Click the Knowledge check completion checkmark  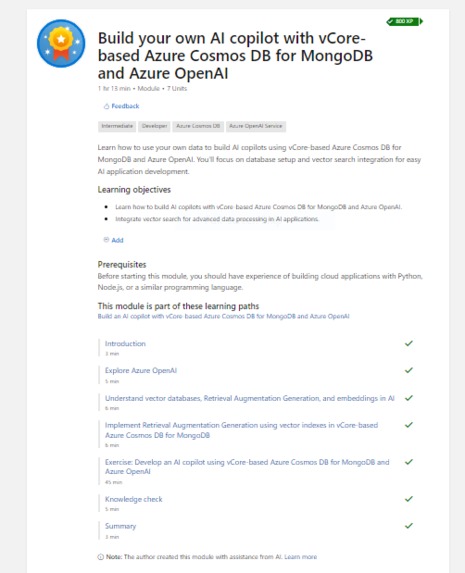click(x=409, y=499)
